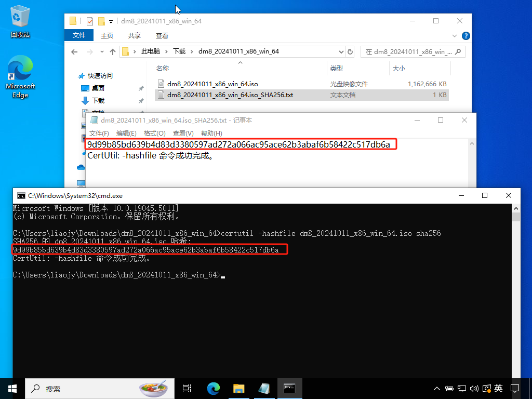Viewport: 532px width, 399px height.
Task: Open Notepad 编辑(E) menu
Action: 126,134
